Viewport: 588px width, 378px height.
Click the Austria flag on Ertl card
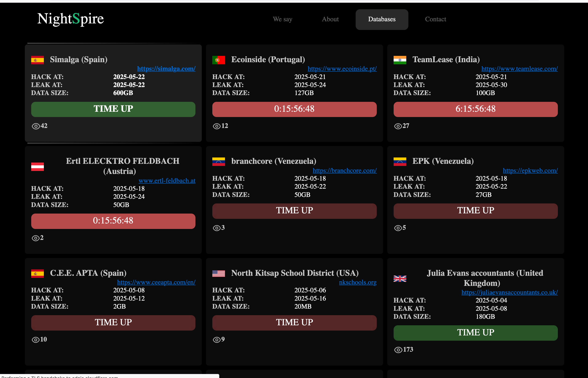point(37,166)
